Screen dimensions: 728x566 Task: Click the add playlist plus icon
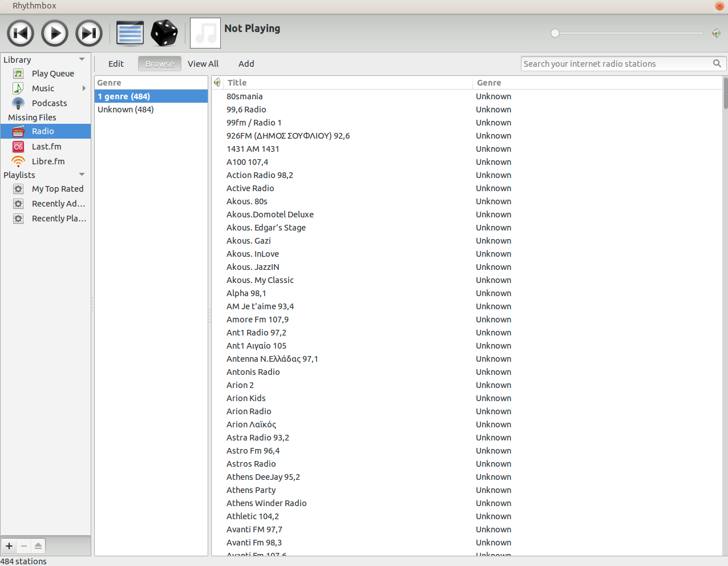click(9, 546)
